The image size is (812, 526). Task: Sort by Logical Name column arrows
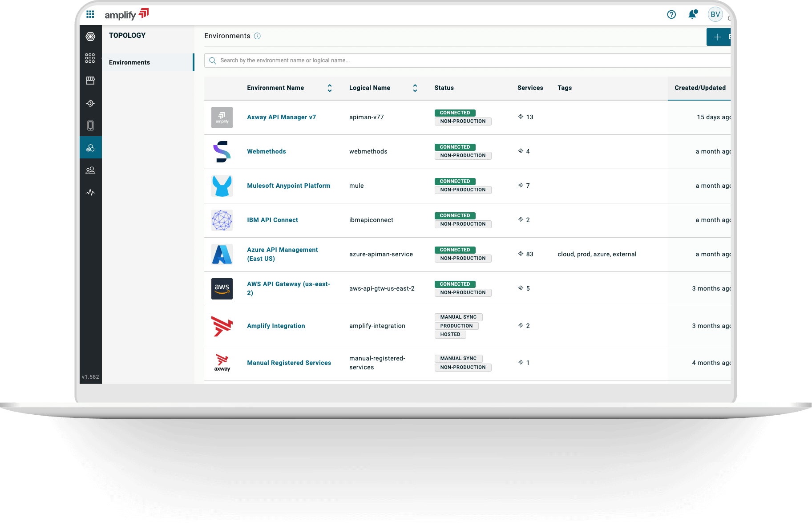[415, 88]
